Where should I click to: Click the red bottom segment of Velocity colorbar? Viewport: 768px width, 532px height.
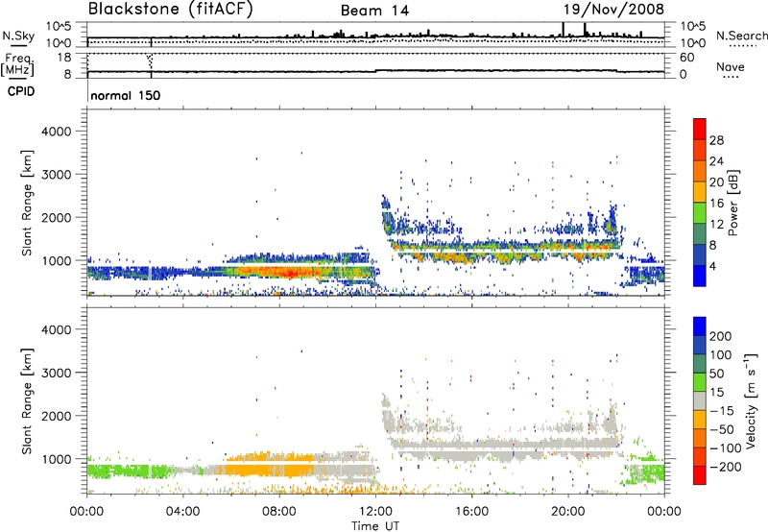pyautogui.click(x=700, y=475)
